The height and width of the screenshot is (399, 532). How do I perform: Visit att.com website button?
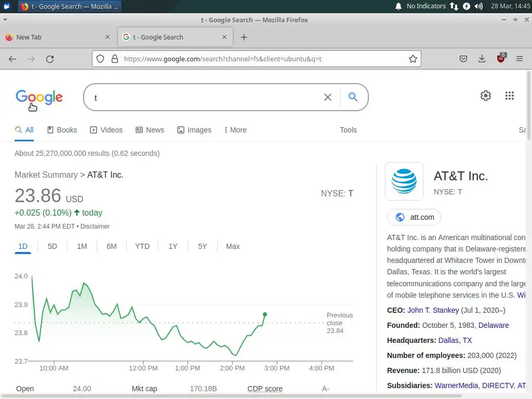pos(414,217)
